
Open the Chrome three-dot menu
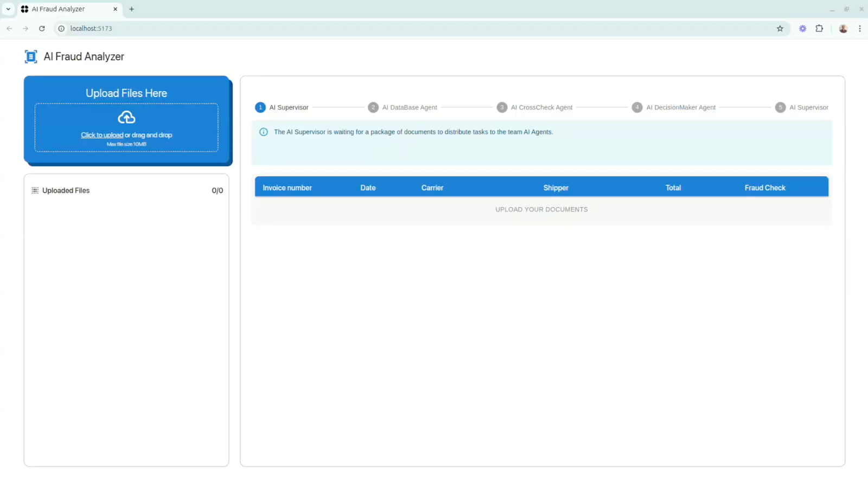(x=860, y=29)
